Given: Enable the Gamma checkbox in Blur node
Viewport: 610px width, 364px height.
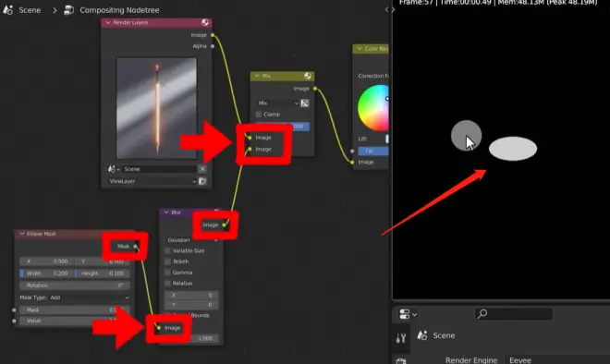Looking at the screenshot, I should point(168,273).
